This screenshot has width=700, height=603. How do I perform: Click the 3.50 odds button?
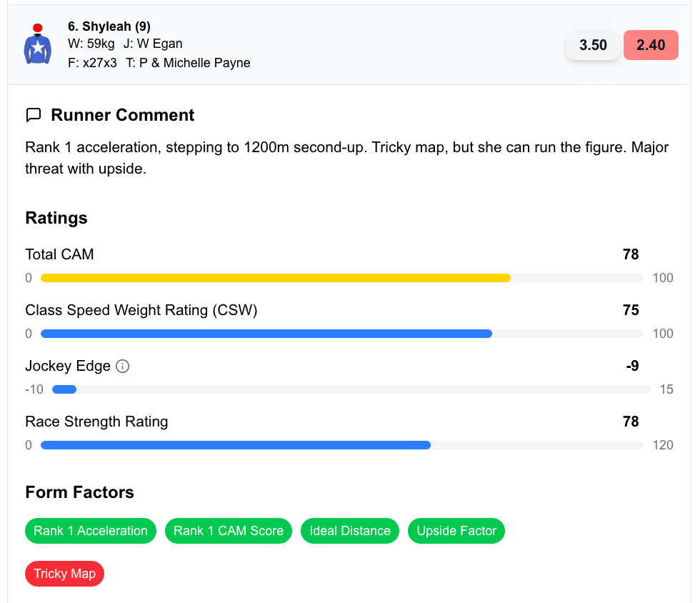pos(593,44)
